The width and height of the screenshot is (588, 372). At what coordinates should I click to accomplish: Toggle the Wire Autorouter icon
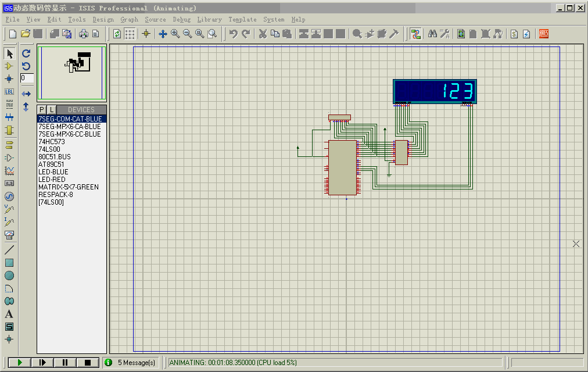click(x=415, y=34)
